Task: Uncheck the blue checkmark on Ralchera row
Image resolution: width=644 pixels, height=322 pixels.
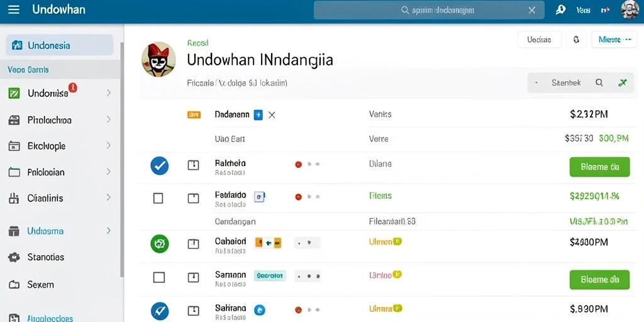Action: tap(159, 166)
